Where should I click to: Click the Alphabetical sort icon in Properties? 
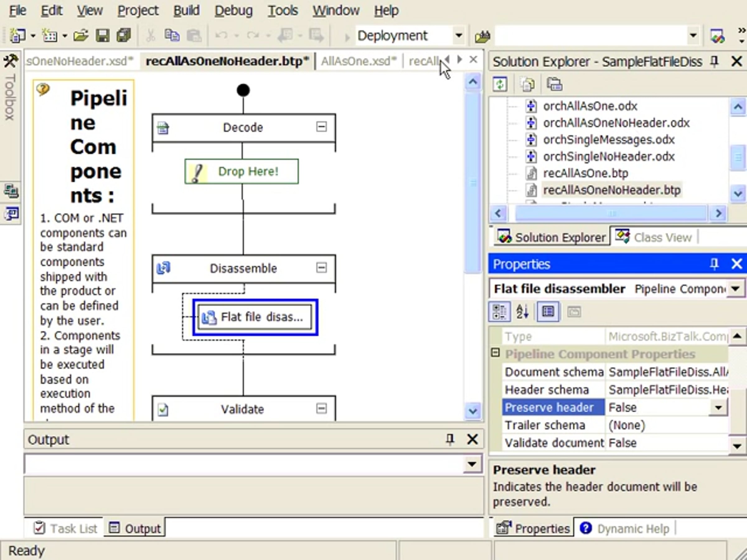point(522,311)
